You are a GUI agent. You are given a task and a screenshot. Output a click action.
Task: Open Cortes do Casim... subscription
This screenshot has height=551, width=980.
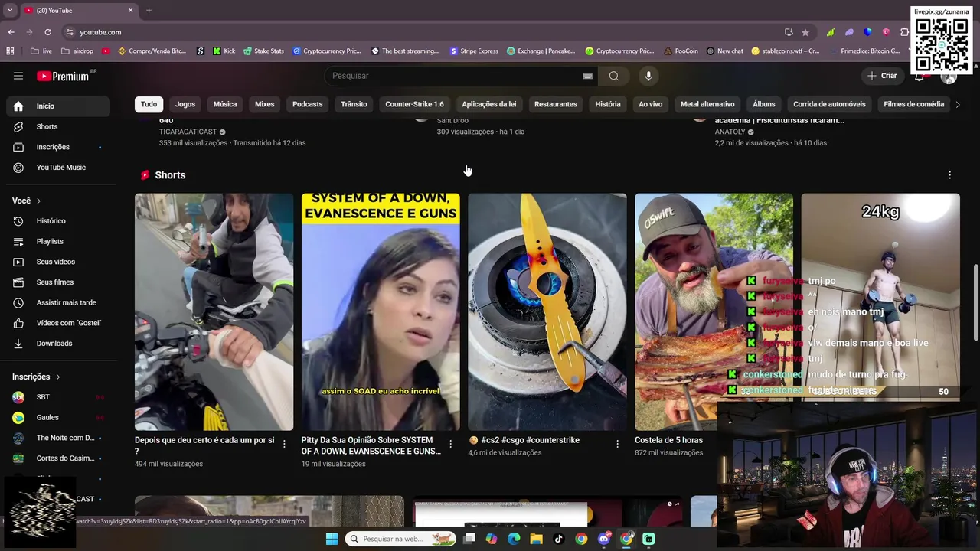tap(58, 458)
